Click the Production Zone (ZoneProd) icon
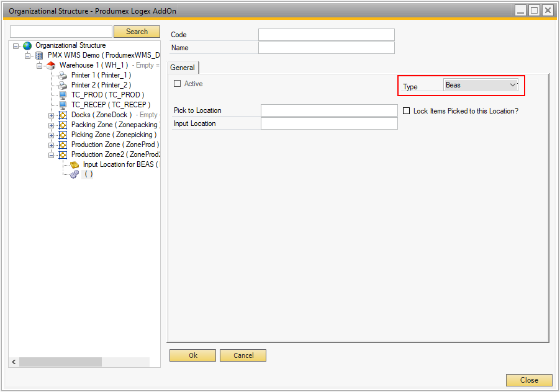 tap(63, 145)
